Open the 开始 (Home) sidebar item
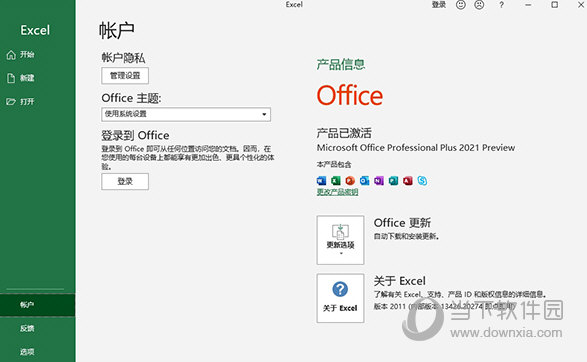This screenshot has width=587, height=362. click(x=37, y=55)
